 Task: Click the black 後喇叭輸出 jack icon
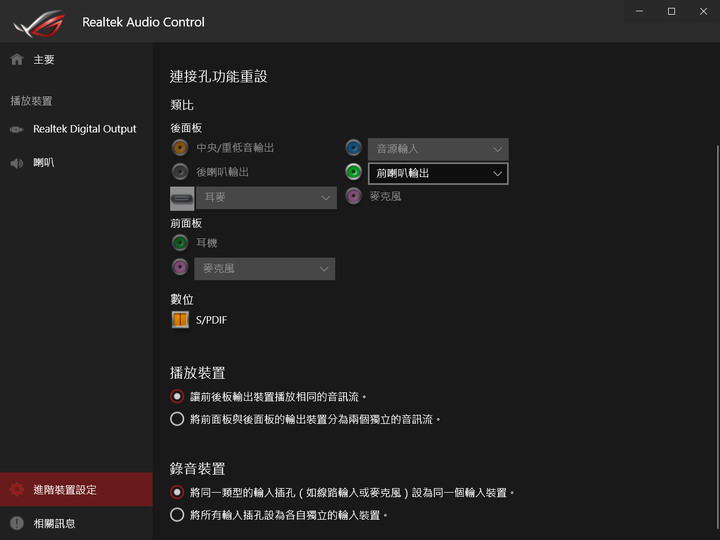(180, 172)
